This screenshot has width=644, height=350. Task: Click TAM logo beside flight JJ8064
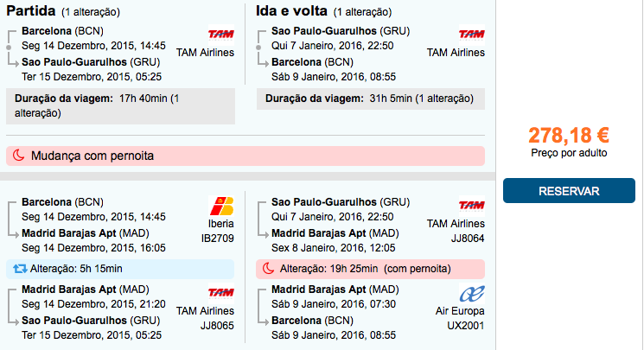[471, 205]
